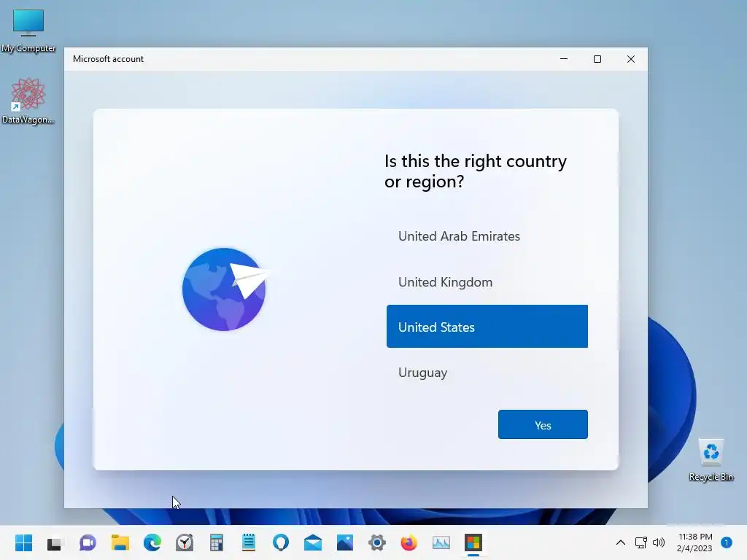Open the notification badge in the tray
Screen dimensions: 747x560
727,542
